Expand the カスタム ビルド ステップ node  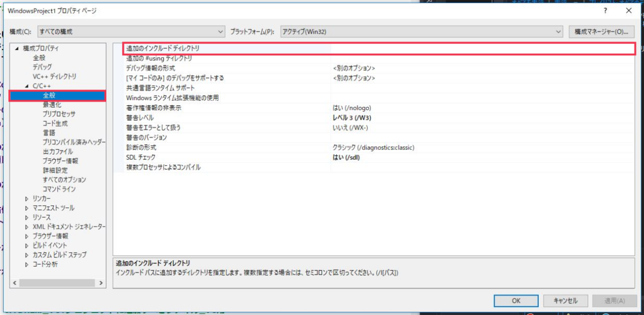click(x=27, y=255)
